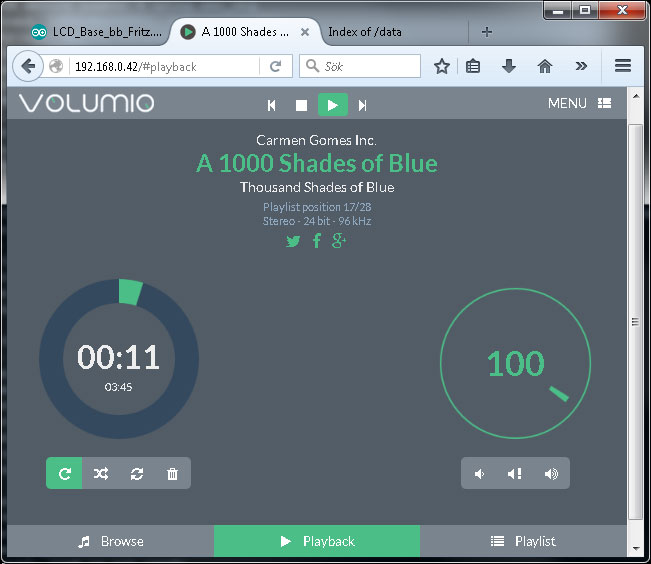Expand more toolbar tools chevron
651x564 pixels.
(x=581, y=66)
